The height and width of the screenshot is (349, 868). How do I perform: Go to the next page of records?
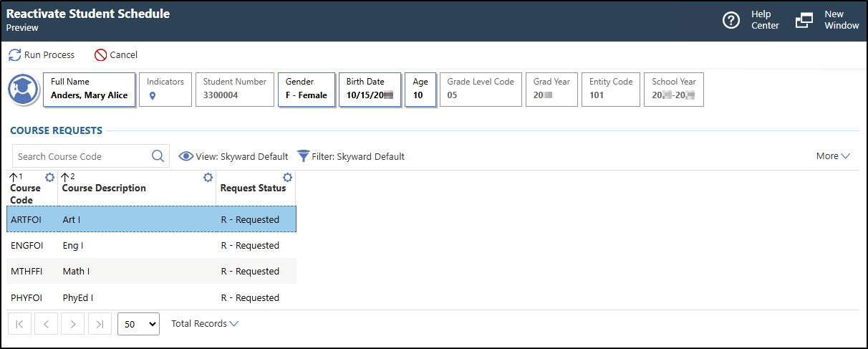[72, 324]
